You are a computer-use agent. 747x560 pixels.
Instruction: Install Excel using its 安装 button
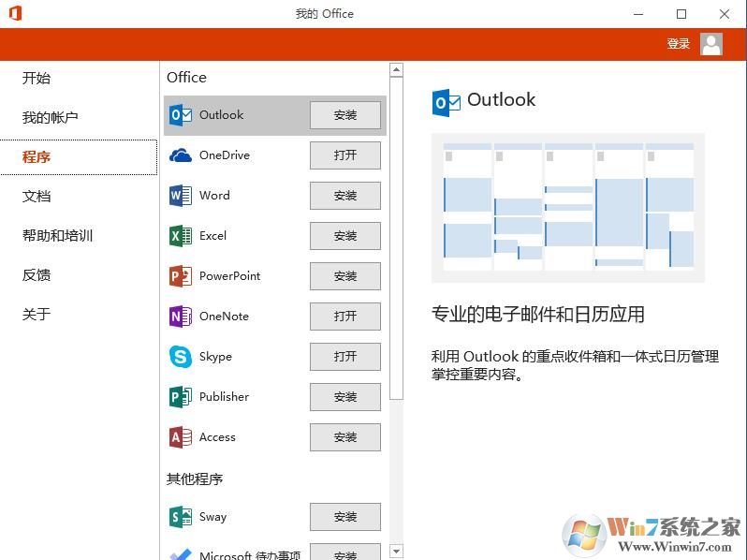344,236
